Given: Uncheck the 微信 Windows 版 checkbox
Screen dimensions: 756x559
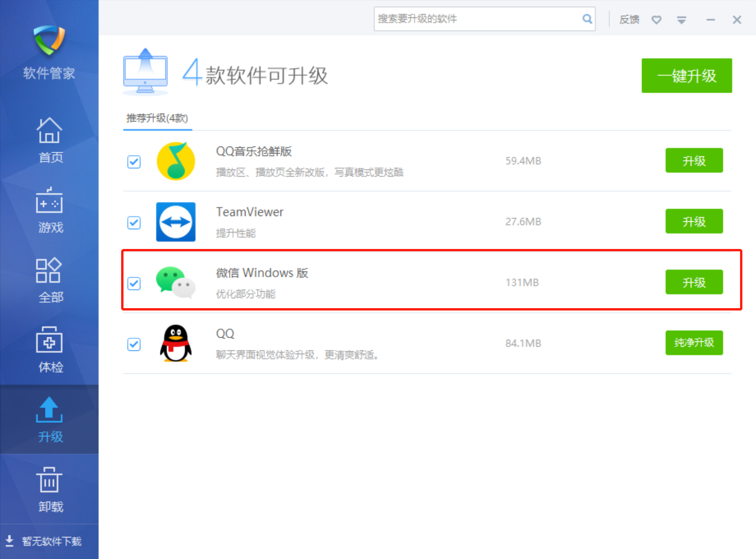Looking at the screenshot, I should [134, 283].
